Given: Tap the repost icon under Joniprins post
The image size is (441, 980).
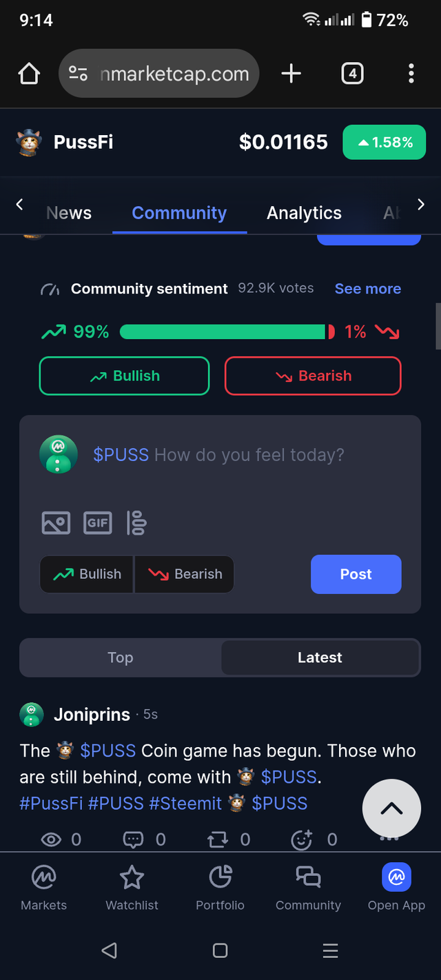Looking at the screenshot, I should (218, 839).
